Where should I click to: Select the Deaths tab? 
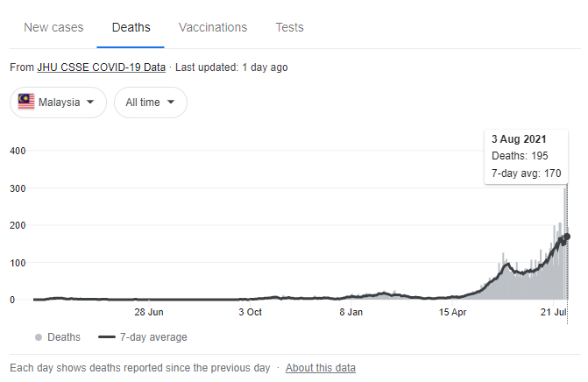click(131, 27)
